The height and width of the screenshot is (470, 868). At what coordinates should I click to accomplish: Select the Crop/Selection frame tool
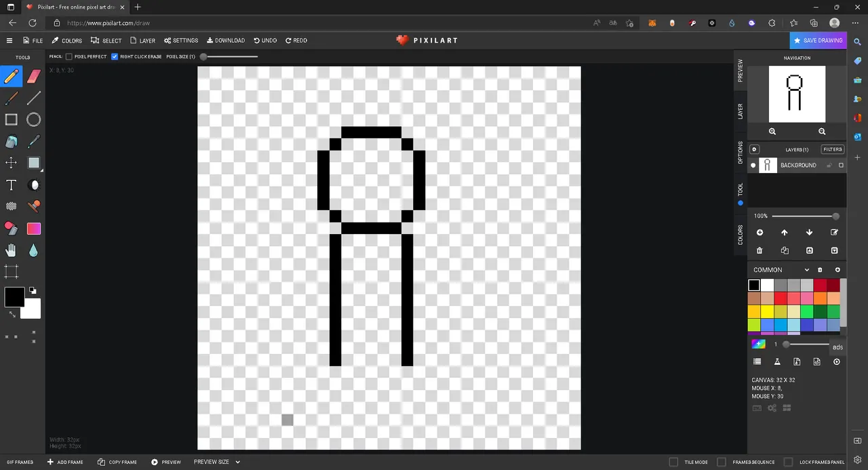point(12,272)
